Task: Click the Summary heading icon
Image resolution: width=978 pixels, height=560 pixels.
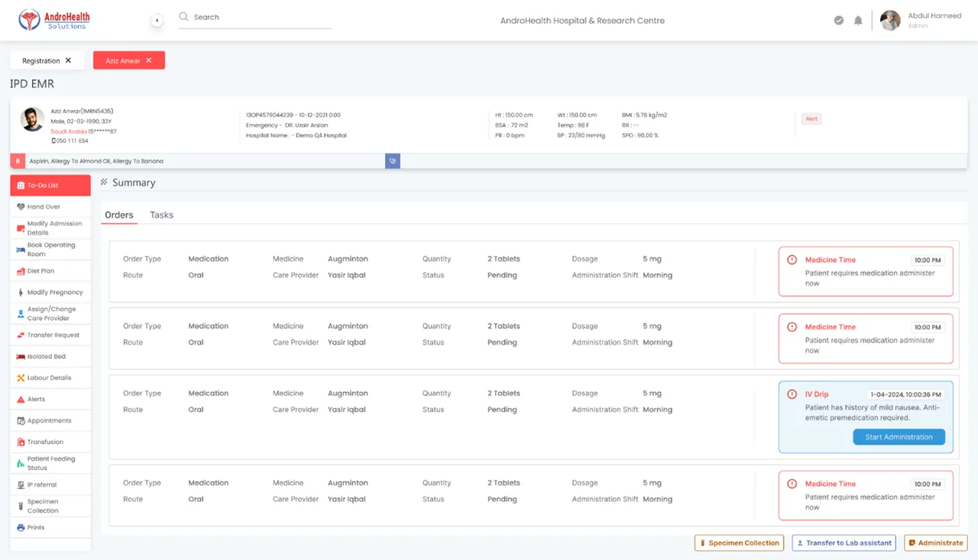Action: tap(104, 183)
